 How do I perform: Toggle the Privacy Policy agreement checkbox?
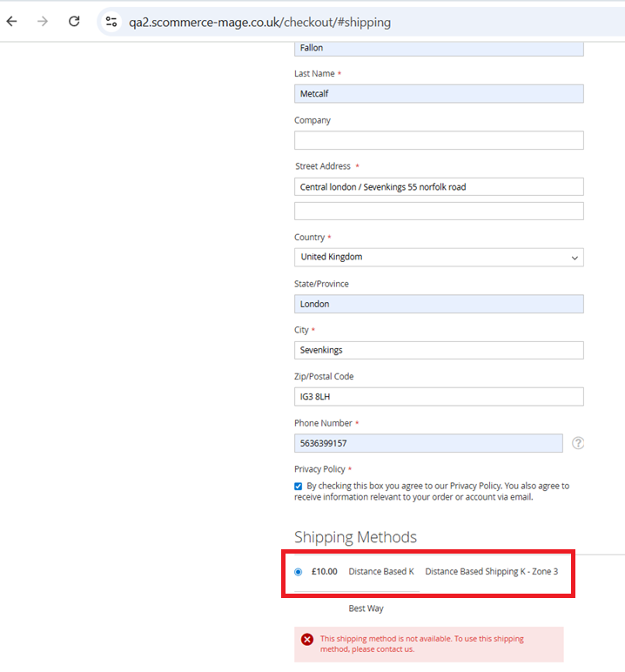[x=299, y=487]
